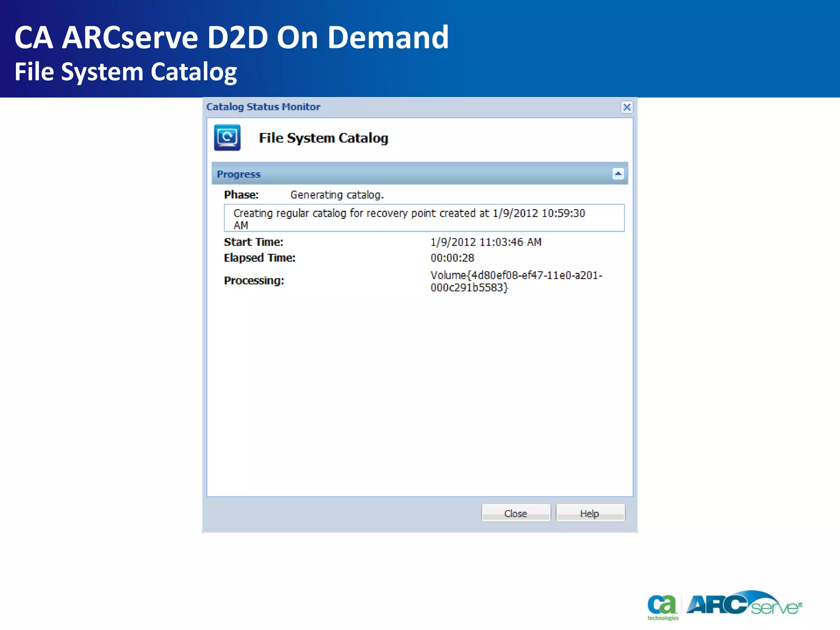This screenshot has width=840, height=630.
Task: Click the File System Catalog icon
Action: click(227, 138)
